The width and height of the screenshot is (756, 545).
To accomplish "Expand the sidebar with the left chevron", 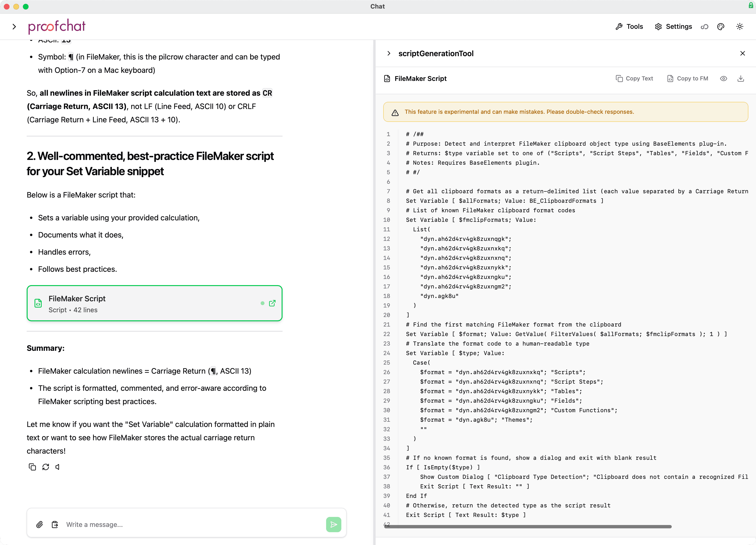I will click(14, 26).
